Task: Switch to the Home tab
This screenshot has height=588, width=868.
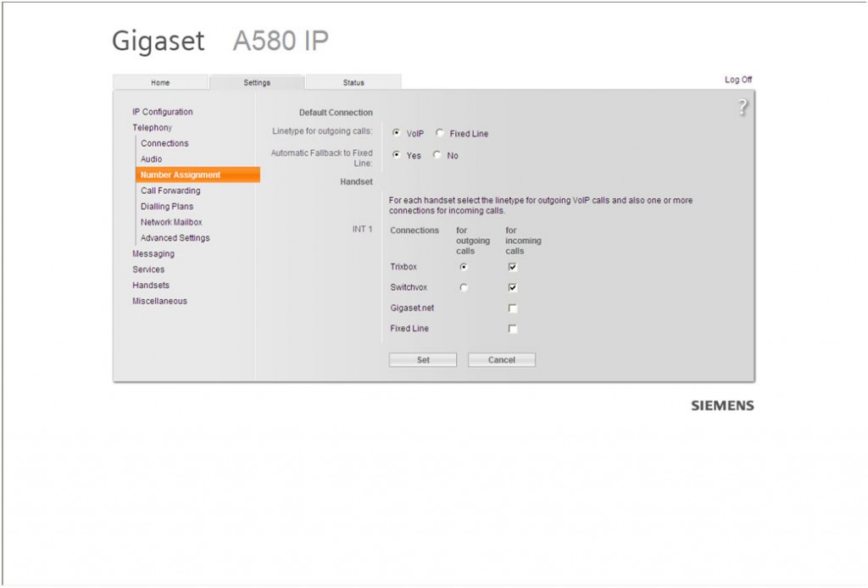Action: pyautogui.click(x=160, y=82)
